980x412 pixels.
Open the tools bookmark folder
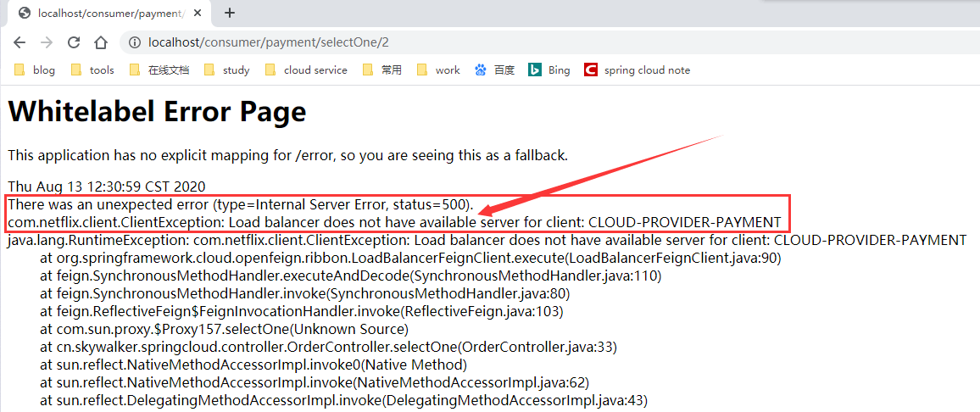[x=92, y=70]
